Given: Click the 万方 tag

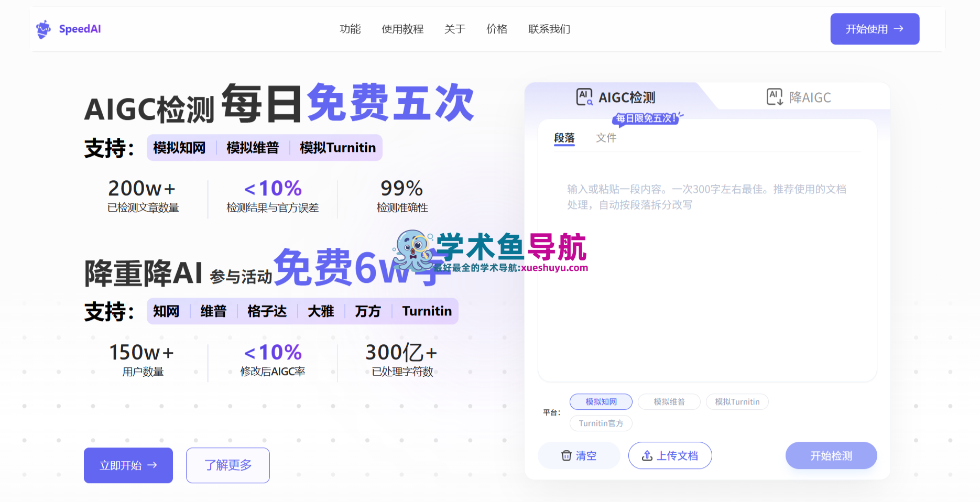Looking at the screenshot, I should [368, 311].
